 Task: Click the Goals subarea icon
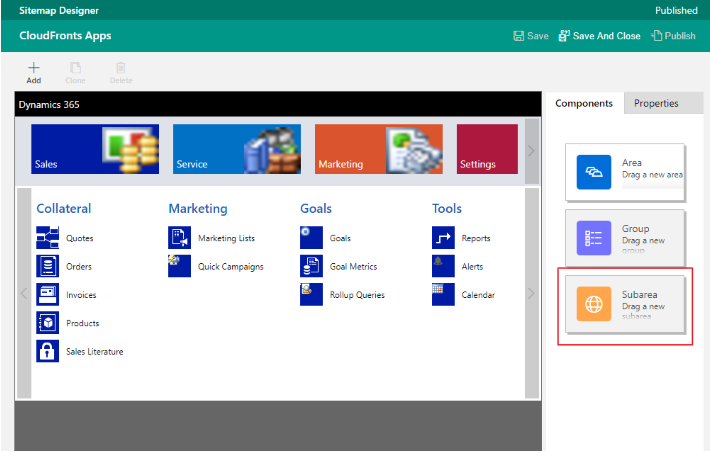coord(311,238)
